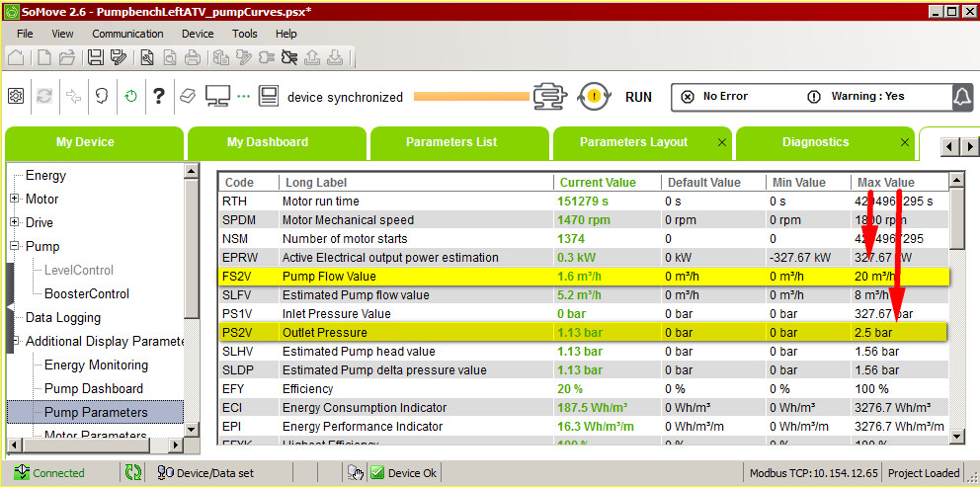This screenshot has height=487, width=980.
Task: Click the Connected status icon
Action: (22, 472)
